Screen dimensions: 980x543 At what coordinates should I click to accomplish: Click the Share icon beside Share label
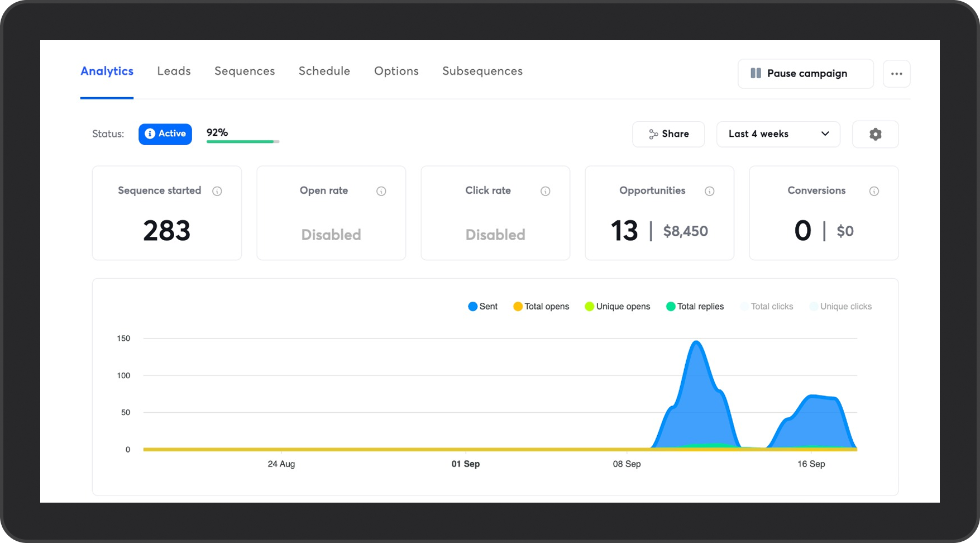(x=653, y=134)
